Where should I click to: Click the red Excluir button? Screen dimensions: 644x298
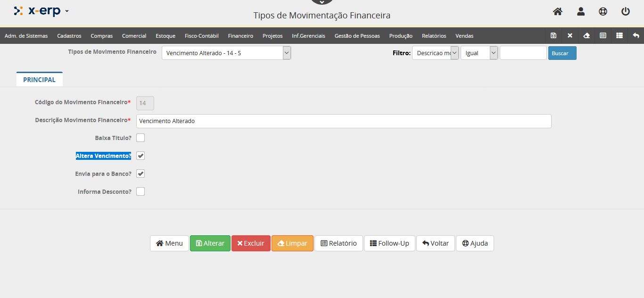click(x=251, y=243)
